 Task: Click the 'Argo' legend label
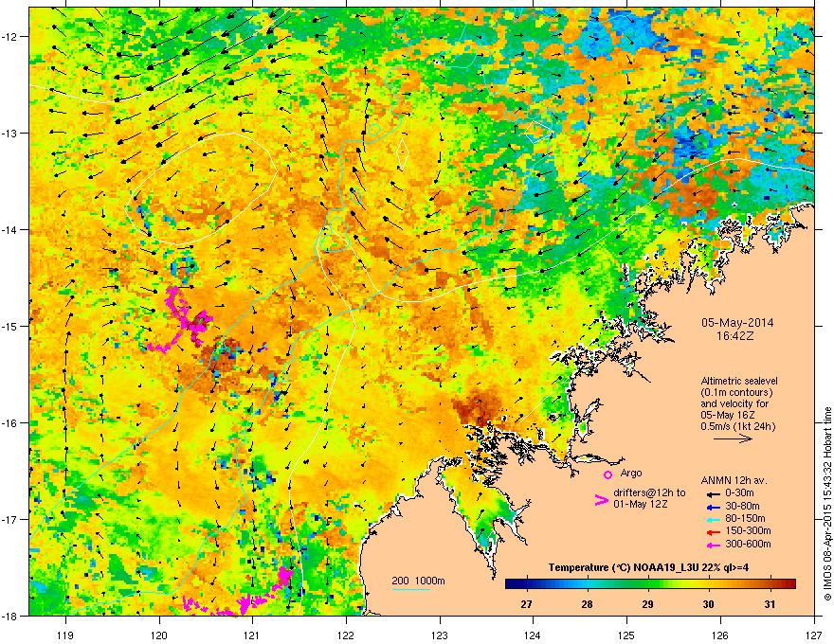631,473
